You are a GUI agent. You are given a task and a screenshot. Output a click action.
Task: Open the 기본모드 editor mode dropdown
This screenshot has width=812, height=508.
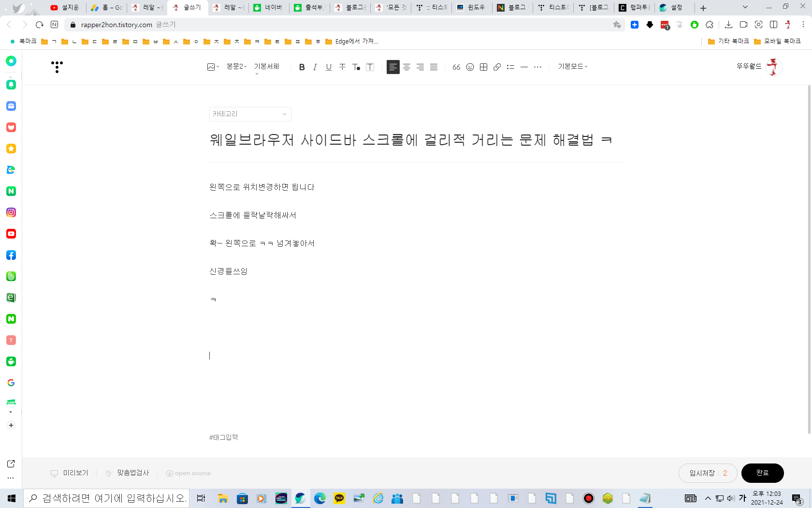(573, 67)
